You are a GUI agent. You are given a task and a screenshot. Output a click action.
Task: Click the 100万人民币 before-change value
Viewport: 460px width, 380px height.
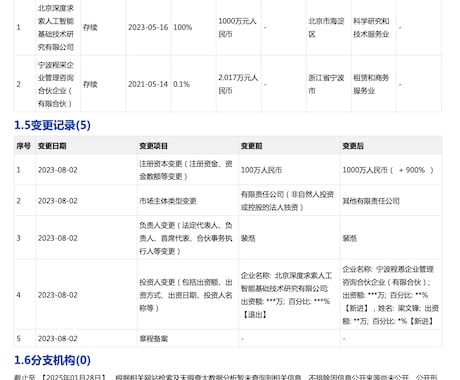(261, 170)
